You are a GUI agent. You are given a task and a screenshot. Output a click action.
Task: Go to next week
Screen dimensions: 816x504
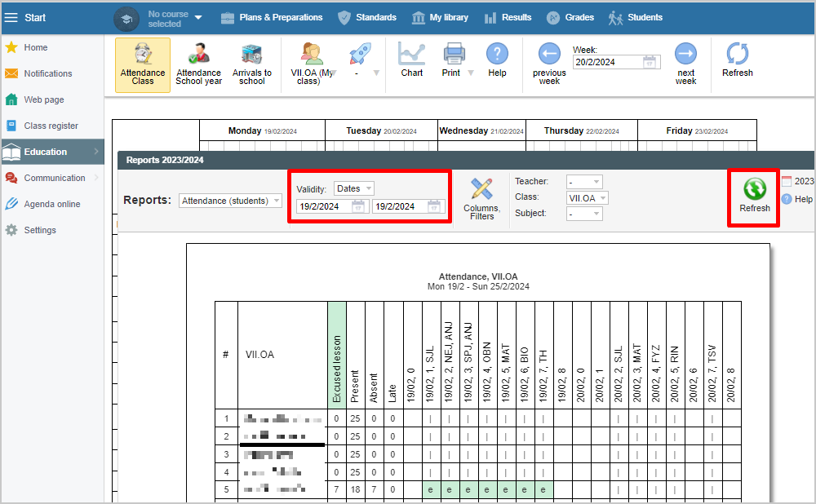pyautogui.click(x=686, y=64)
